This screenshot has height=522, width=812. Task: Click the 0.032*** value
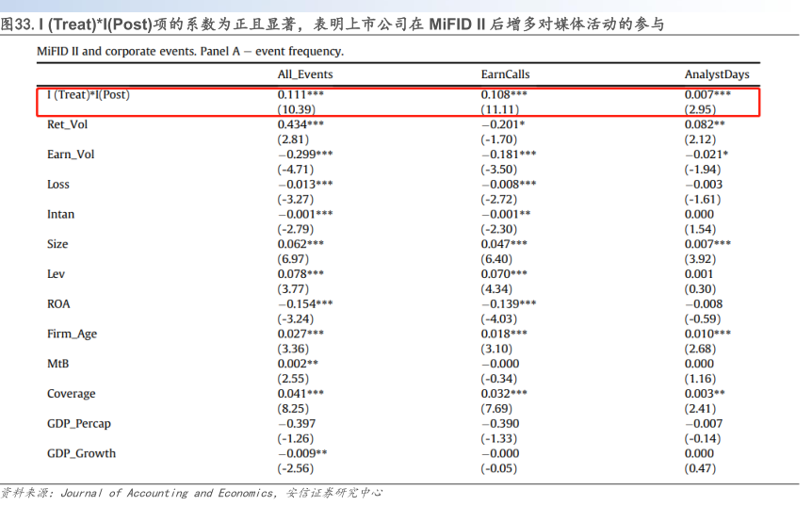[x=504, y=394]
